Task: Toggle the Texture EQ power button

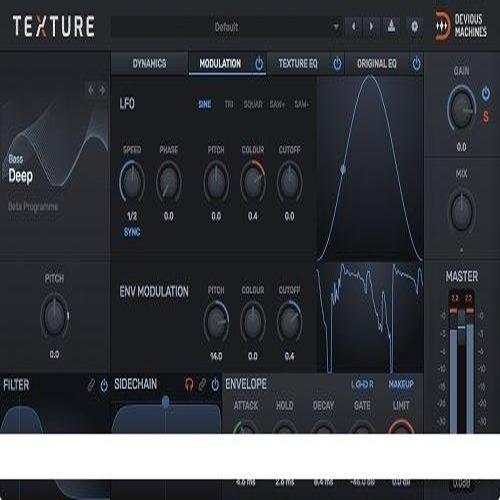Action: click(x=337, y=63)
